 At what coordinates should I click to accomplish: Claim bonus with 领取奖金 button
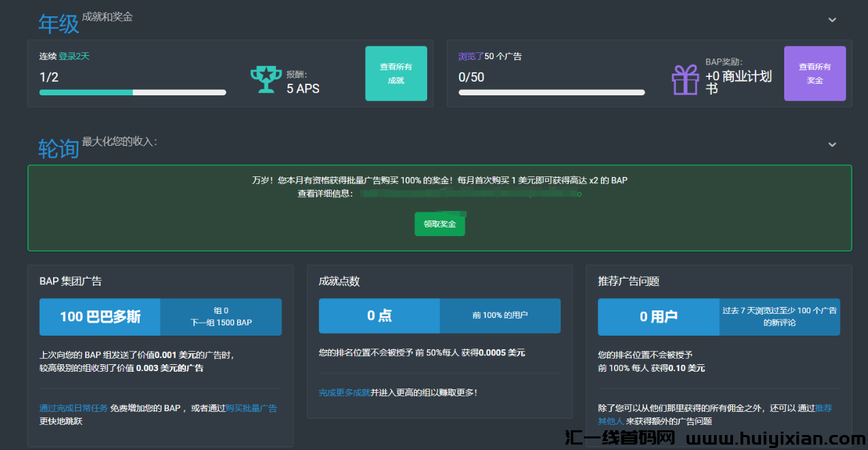pyautogui.click(x=439, y=223)
